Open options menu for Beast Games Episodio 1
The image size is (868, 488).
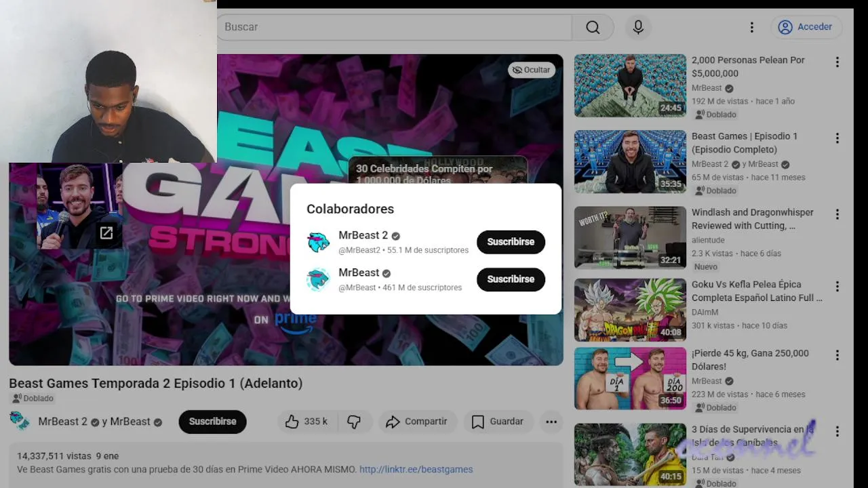837,138
